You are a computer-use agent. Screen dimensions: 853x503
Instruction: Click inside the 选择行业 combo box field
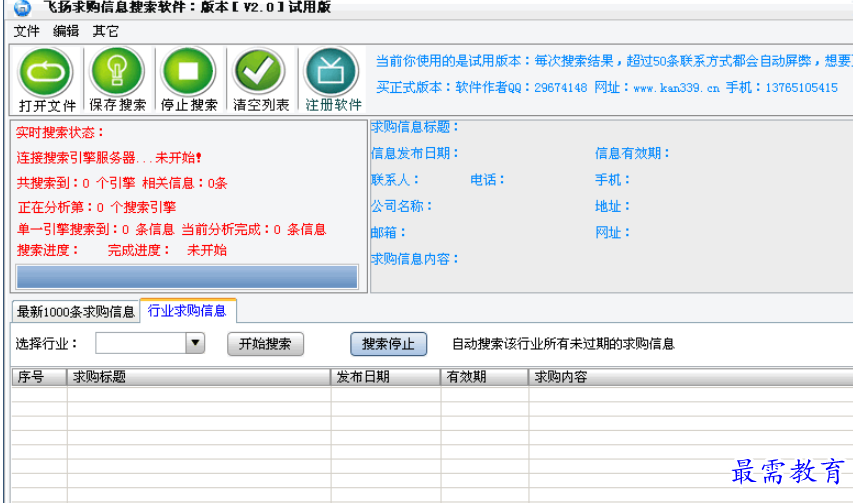(140, 343)
